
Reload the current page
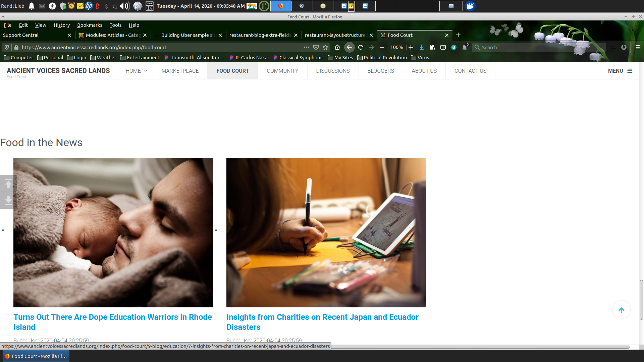pos(361,47)
